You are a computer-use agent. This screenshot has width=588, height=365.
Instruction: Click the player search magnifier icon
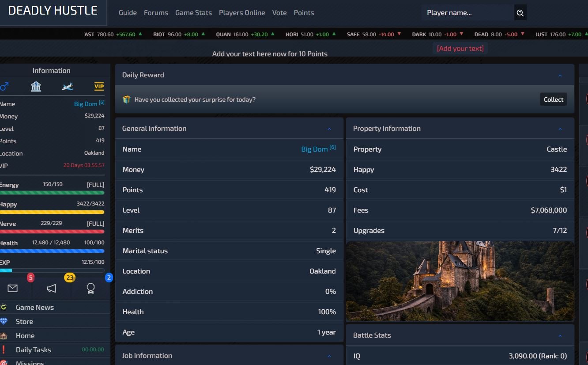click(520, 13)
